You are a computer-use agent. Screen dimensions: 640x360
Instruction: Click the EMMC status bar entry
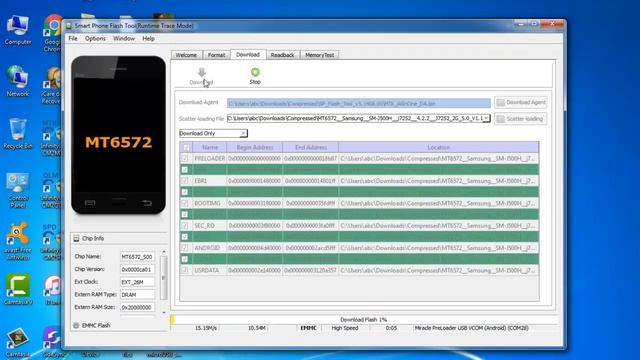[x=309, y=328]
